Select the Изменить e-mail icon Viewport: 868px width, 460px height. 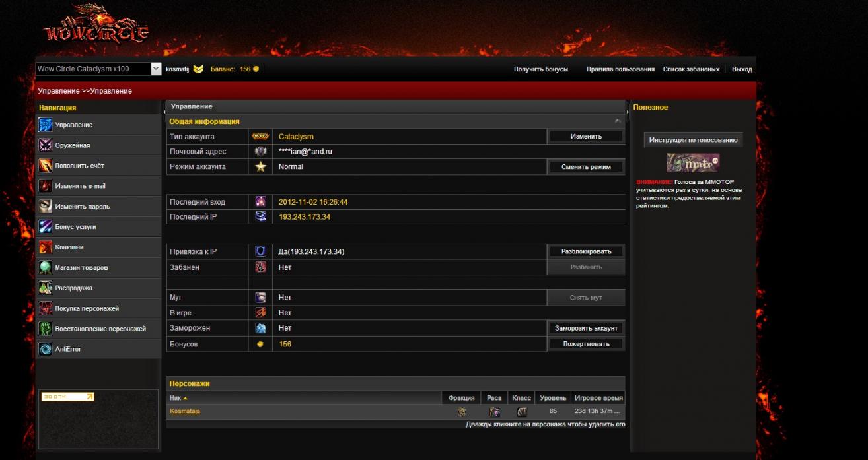coord(46,186)
